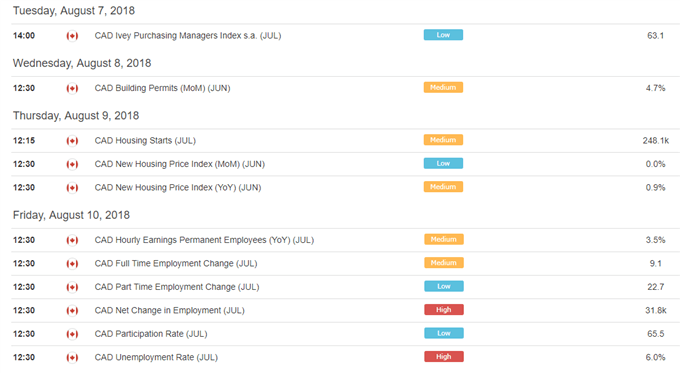Select the Tuesday, August 7, 2018 date header

click(x=74, y=10)
